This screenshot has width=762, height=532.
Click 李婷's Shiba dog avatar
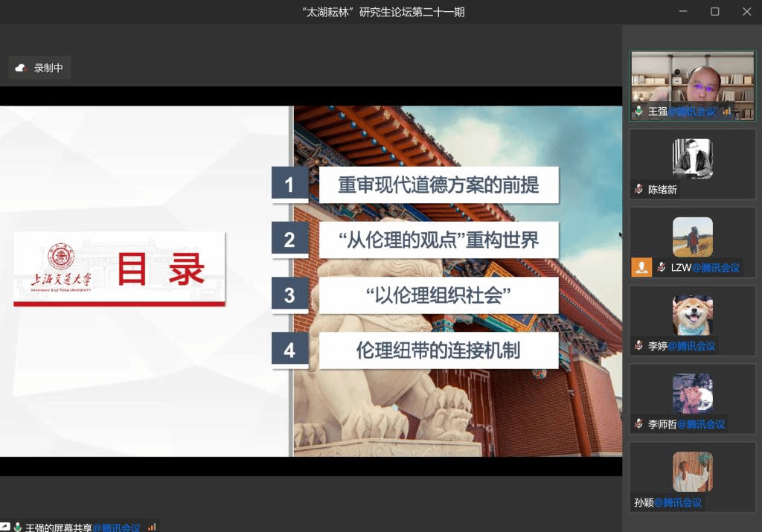(692, 315)
